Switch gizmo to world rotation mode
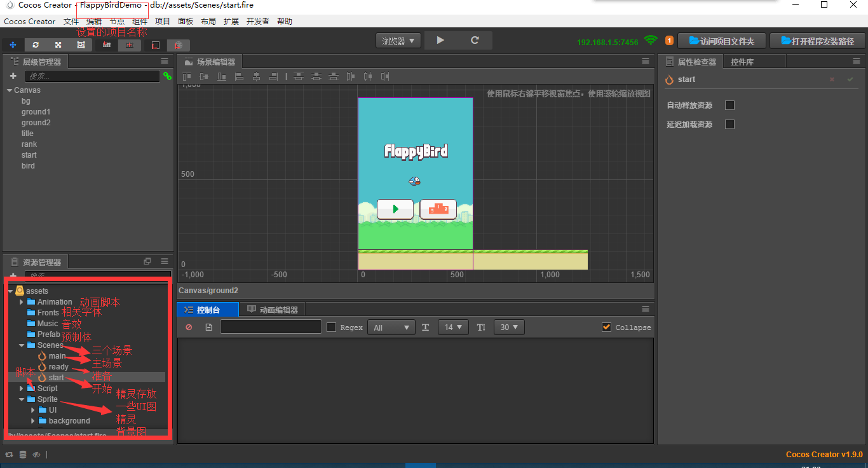This screenshot has width=868, height=468. (179, 45)
